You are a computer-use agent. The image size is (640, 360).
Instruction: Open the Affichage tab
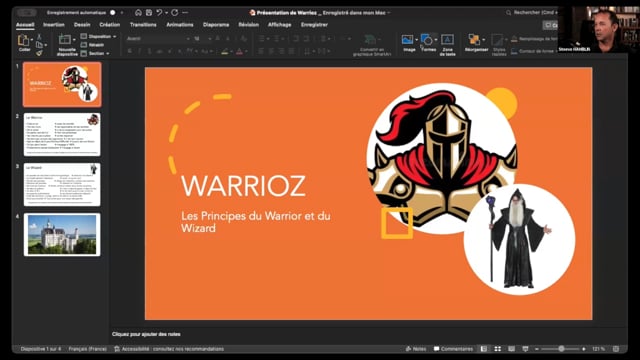pyautogui.click(x=280, y=25)
